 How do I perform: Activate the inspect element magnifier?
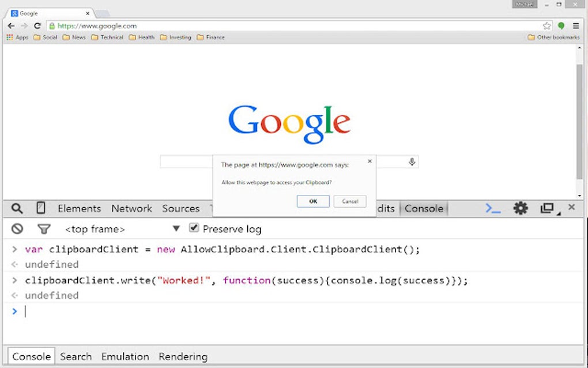pyautogui.click(x=17, y=208)
